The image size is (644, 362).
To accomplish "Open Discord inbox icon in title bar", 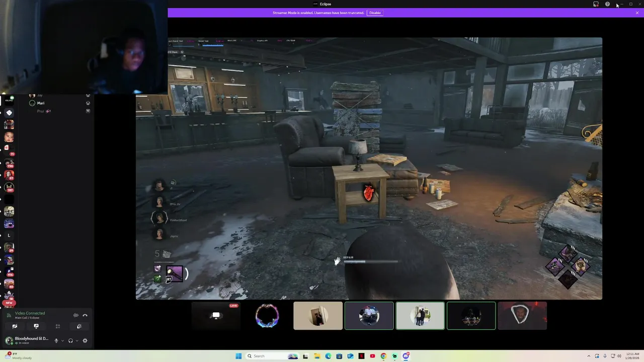I will (596, 4).
